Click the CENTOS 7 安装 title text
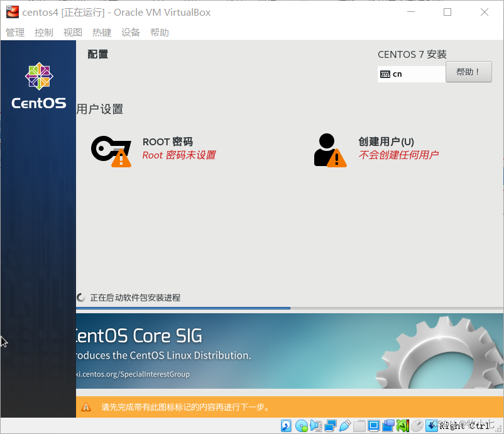504x434 pixels. pos(412,54)
